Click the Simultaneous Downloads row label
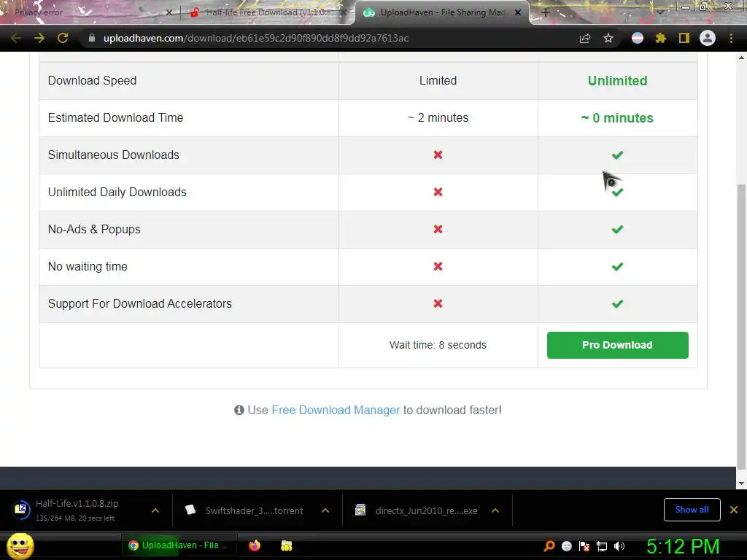Screen dimensions: 747x560 point(113,155)
